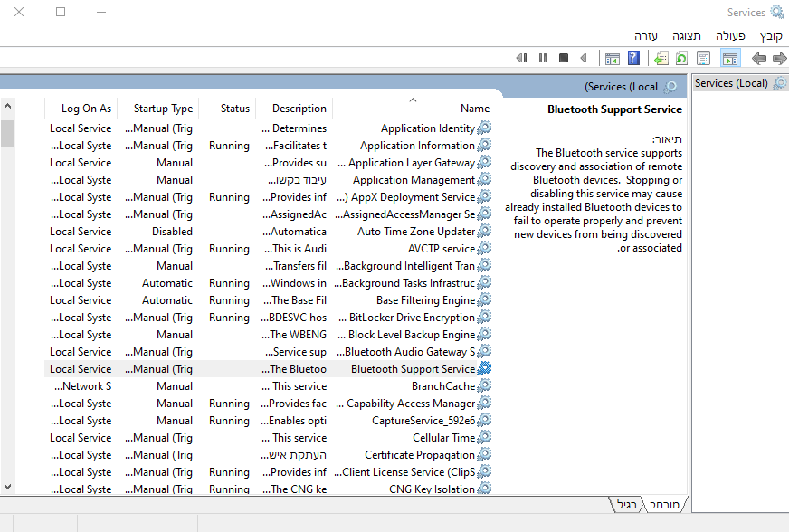Viewport: 789px width, 532px height.
Task: Sort by the Status column header
Action: 228,109
